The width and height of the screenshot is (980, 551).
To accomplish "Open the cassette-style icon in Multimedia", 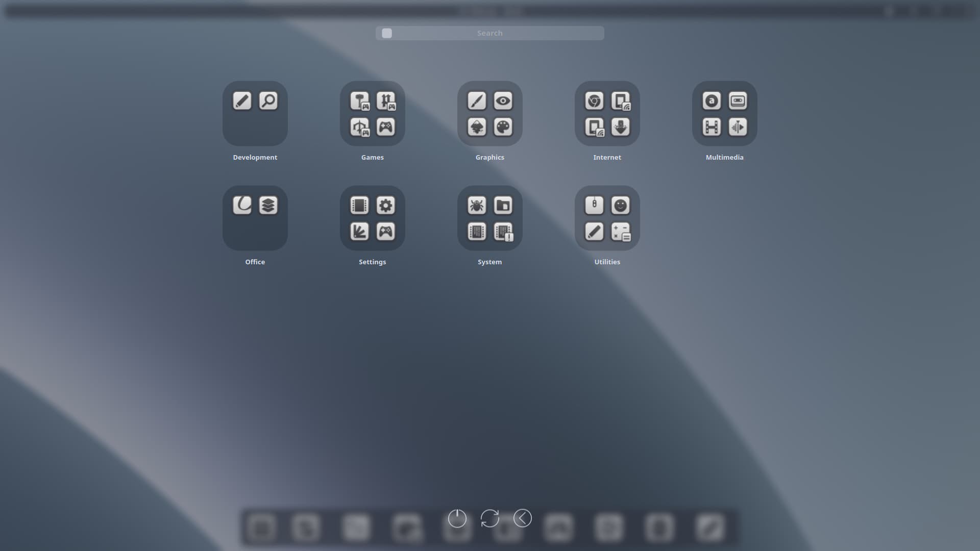I will [x=738, y=101].
